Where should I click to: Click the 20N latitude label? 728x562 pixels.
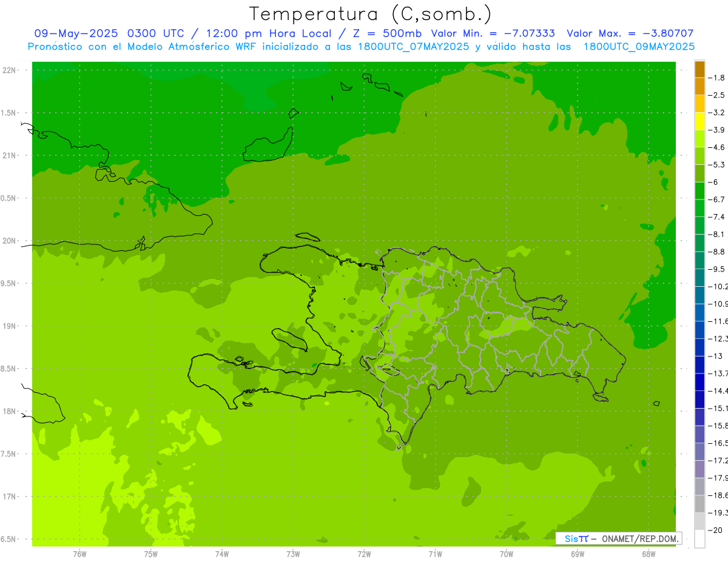pyautogui.click(x=9, y=241)
